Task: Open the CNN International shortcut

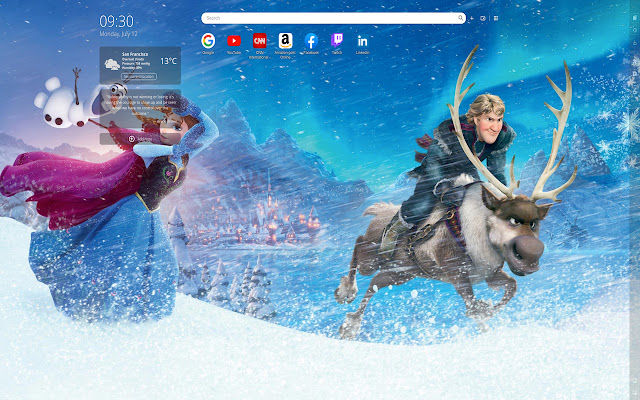Action: 260,41
